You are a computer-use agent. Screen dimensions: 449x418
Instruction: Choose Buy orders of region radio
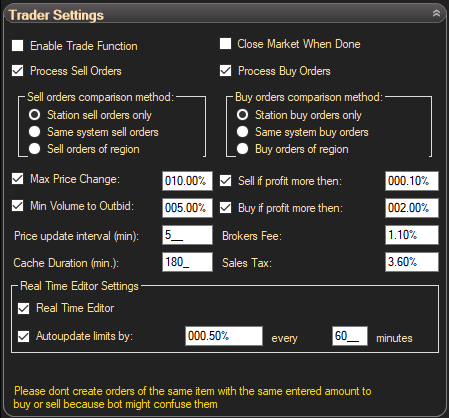(242, 149)
